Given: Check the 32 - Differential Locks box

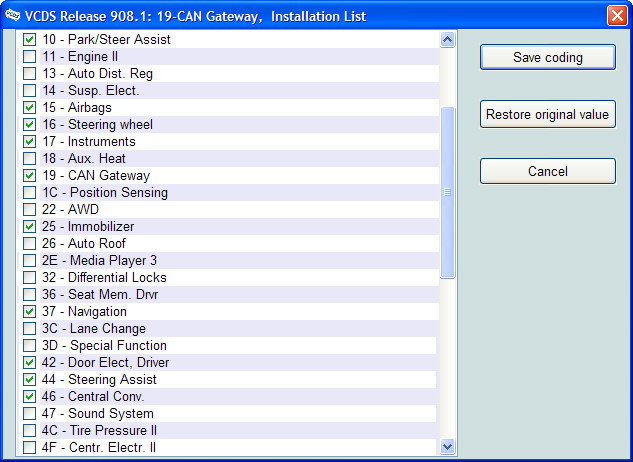Looking at the screenshot, I should point(29,277).
